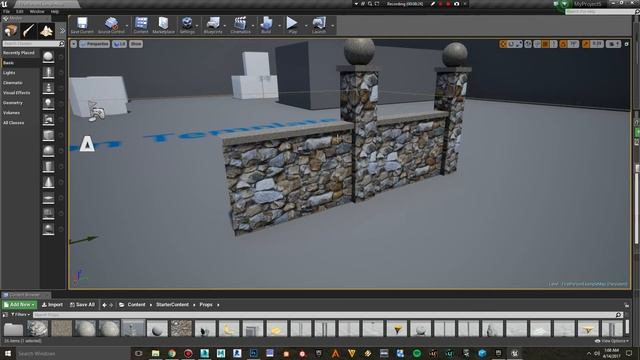
Task: Open the viewport Show menu
Action: 136,44
